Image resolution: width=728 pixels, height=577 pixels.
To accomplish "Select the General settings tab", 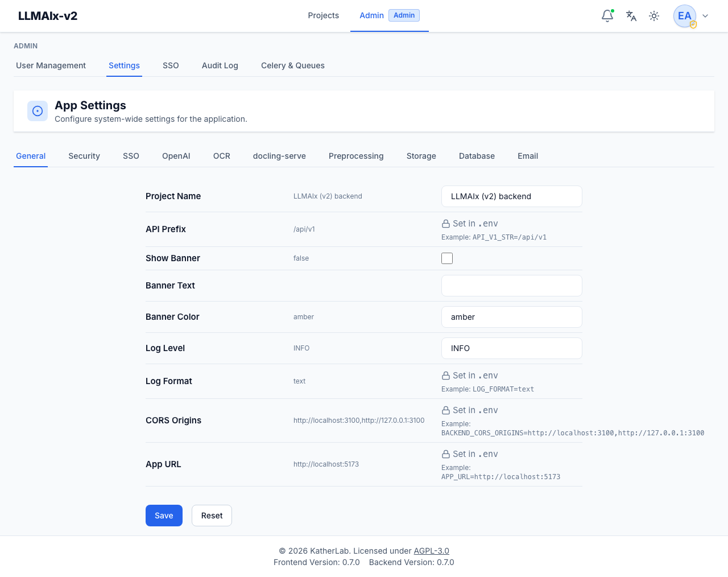I will point(31,156).
